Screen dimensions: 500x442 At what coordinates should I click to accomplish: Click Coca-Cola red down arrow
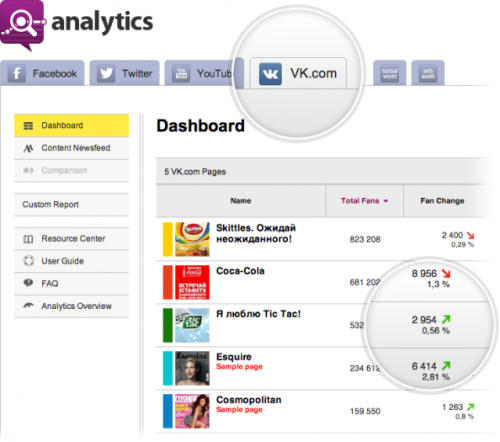(446, 273)
